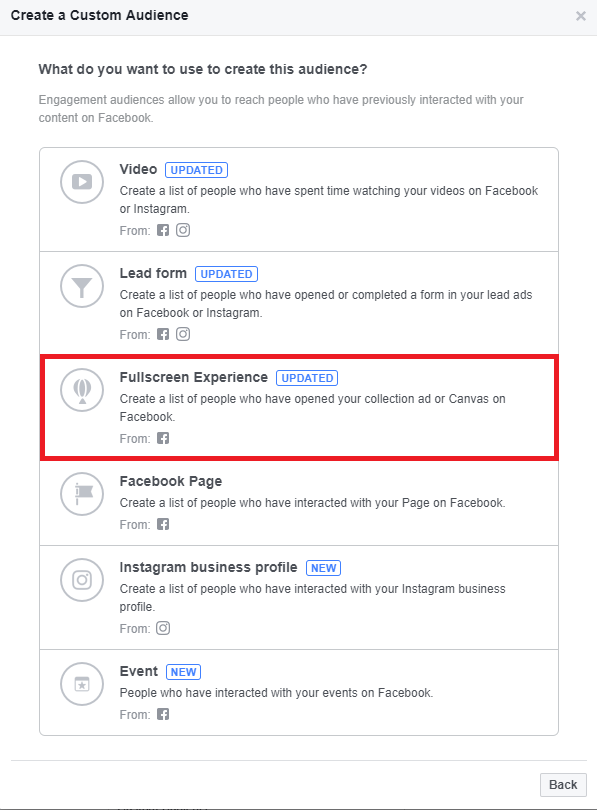Select Fullscreen Experience audience title
Image resolution: width=597 pixels, height=810 pixels.
194,378
